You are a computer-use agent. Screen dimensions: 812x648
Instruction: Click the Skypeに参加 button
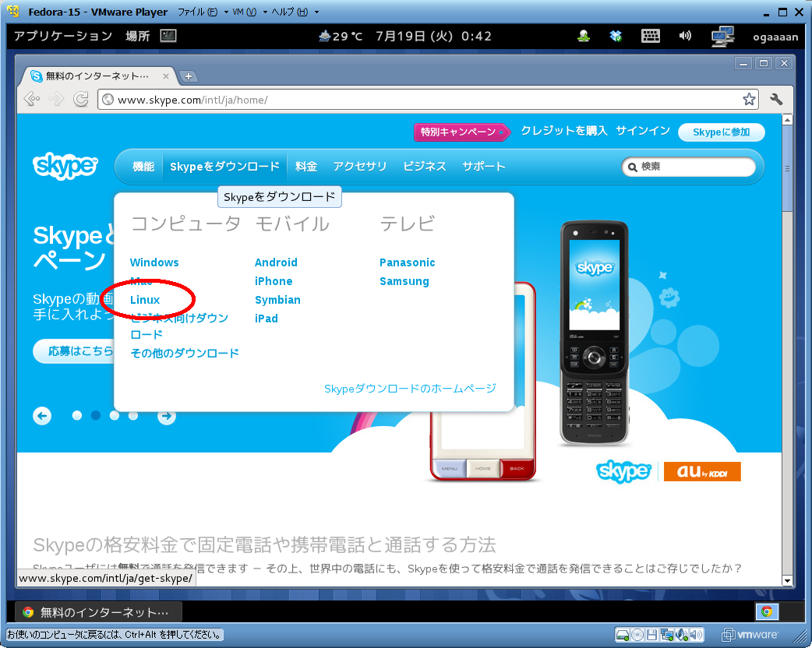coord(722,132)
